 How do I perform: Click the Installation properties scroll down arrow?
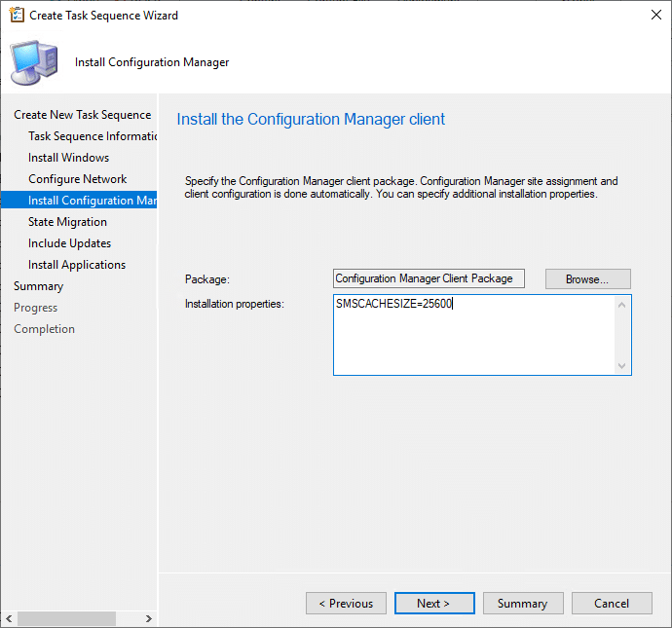pyautogui.click(x=622, y=366)
